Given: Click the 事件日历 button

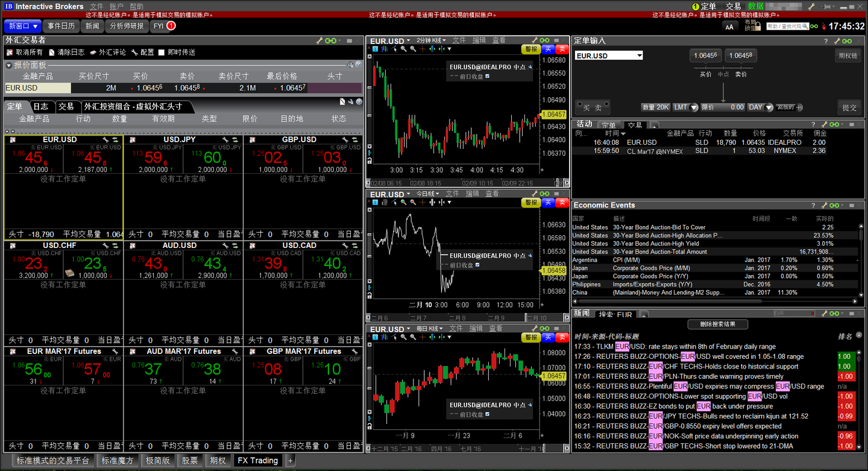Looking at the screenshot, I should point(61,26).
